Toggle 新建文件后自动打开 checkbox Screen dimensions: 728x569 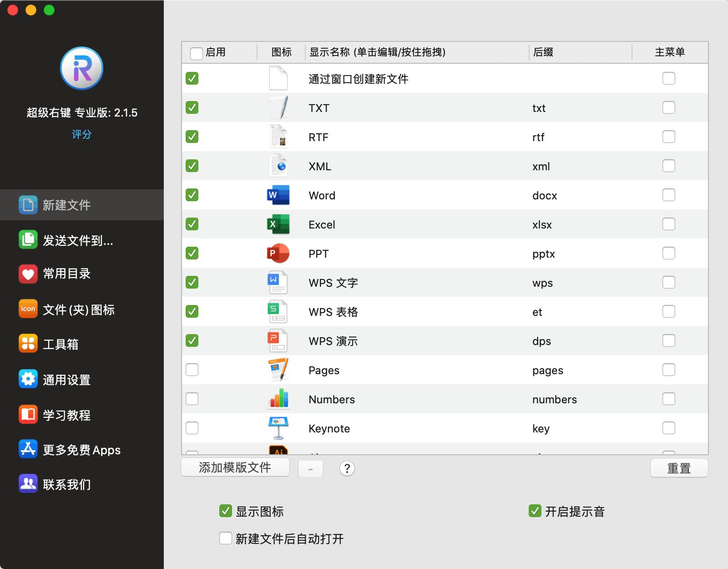coord(226,539)
